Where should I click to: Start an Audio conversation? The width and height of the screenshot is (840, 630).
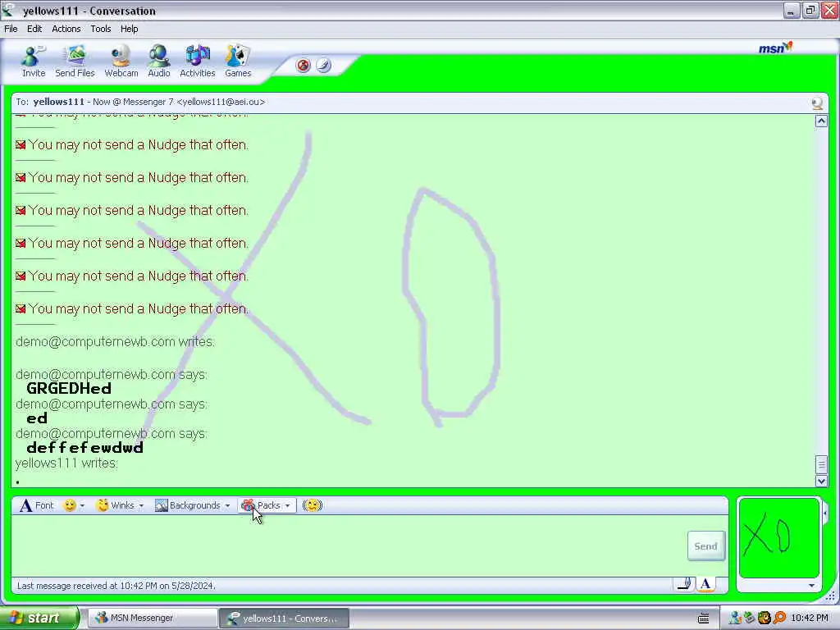[x=158, y=62]
